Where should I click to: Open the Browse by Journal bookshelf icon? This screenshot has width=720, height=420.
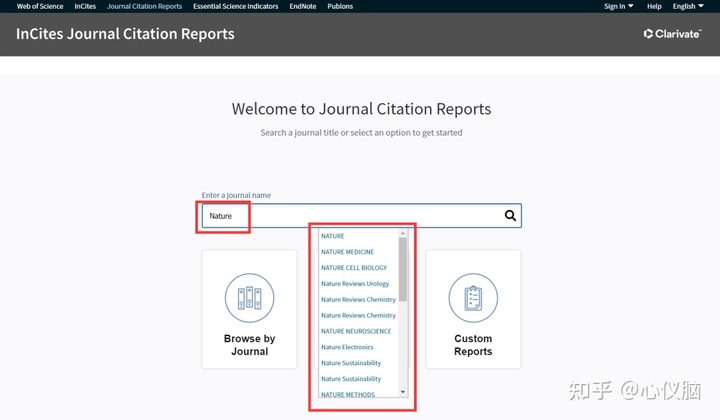(249, 298)
